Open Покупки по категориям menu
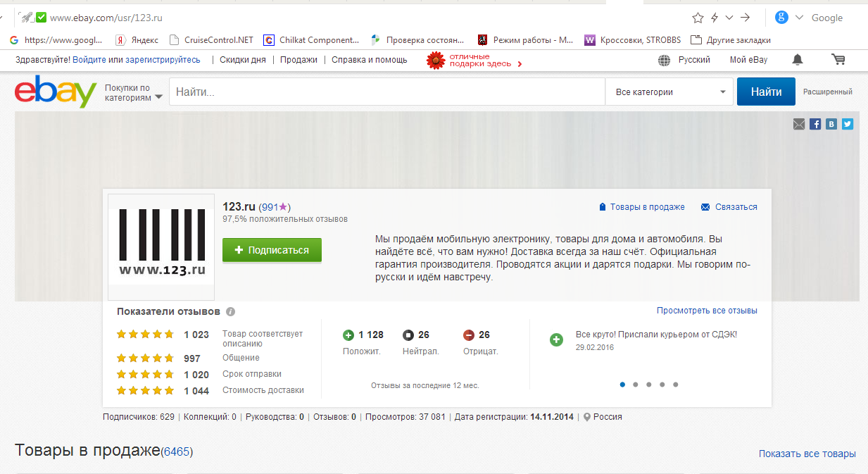This screenshot has height=474, width=868. 133,93
